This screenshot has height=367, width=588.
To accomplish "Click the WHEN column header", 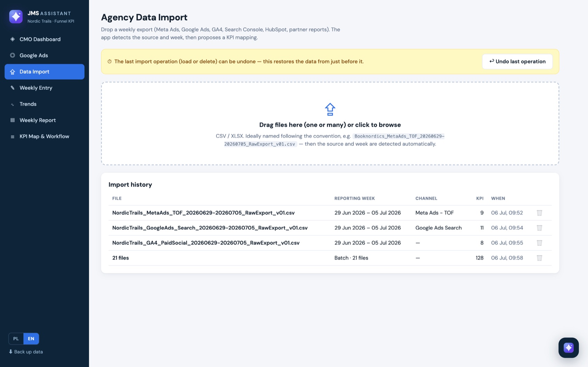I will click(498, 198).
